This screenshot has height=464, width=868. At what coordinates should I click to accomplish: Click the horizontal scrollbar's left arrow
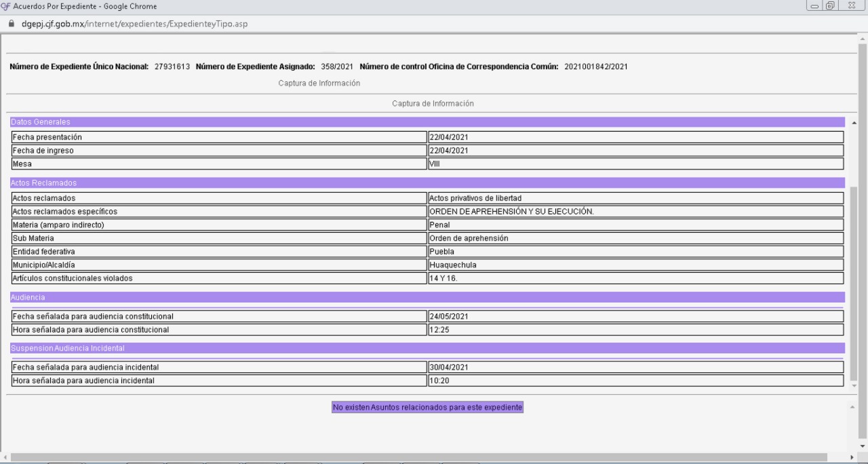(x=3, y=457)
